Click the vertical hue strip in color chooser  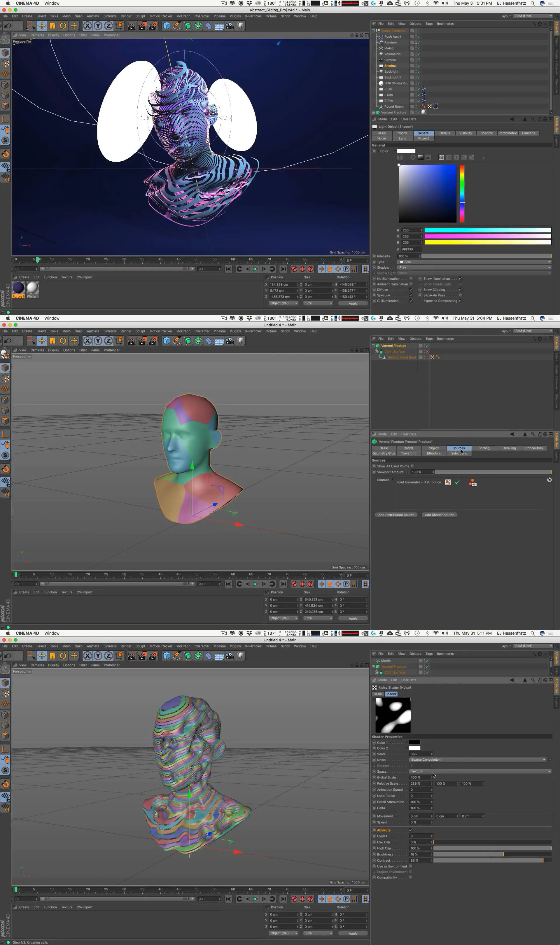coord(462,194)
